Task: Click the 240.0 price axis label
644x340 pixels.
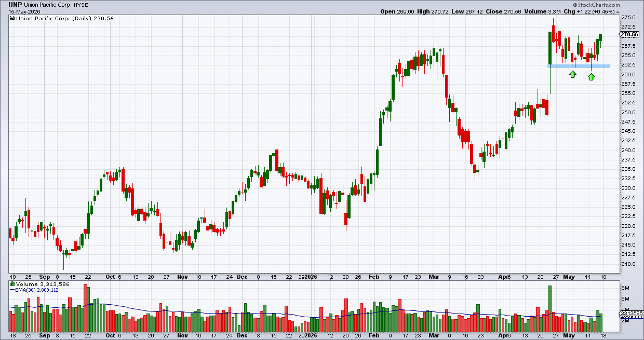Action: click(x=627, y=150)
